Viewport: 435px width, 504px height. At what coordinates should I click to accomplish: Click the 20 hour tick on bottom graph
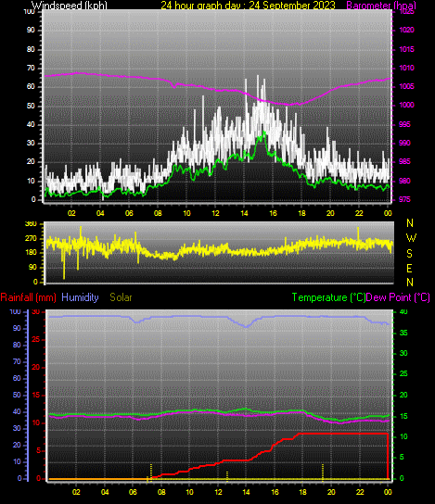point(331,492)
